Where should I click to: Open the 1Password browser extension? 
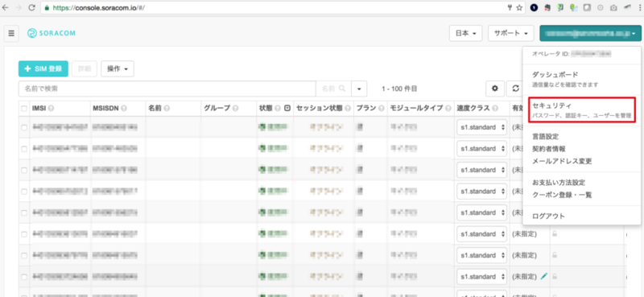534,7
